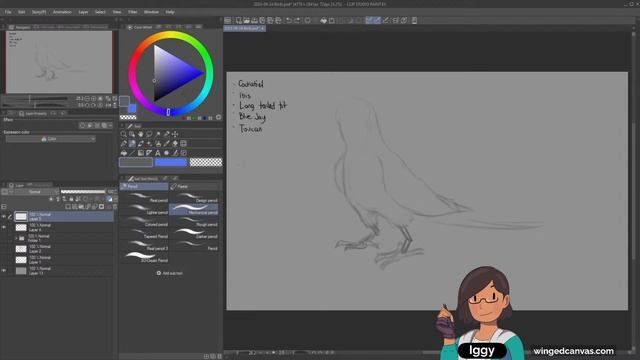Switch to the Pastel sub tool tab
This screenshot has width=640, height=360.
pyautogui.click(x=193, y=187)
